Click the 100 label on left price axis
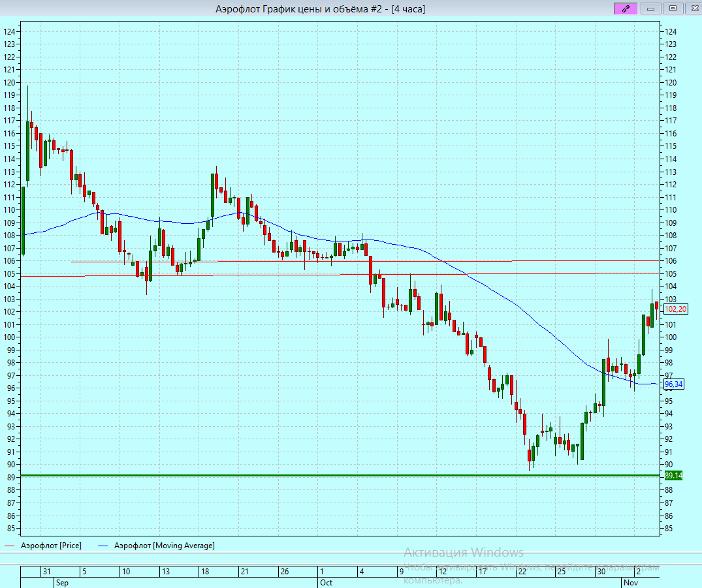Viewport: 702px width, 588px height. (9, 337)
